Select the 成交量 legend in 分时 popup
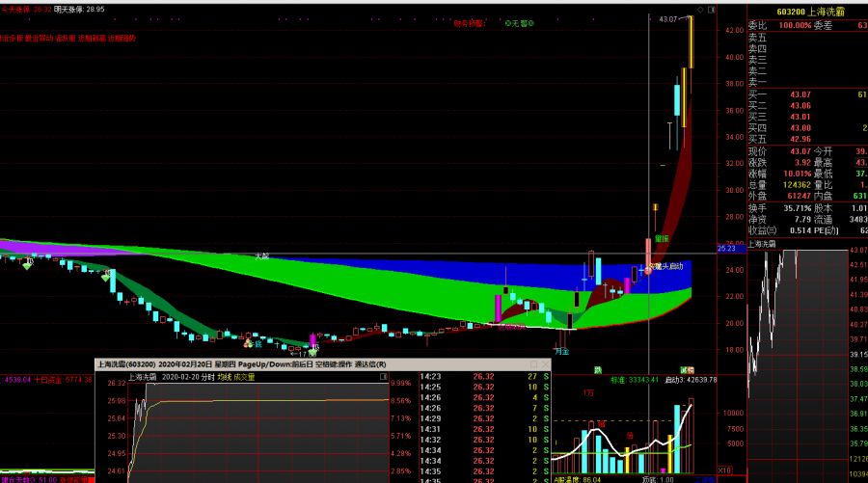Image resolution: width=868 pixels, height=483 pixels. click(x=244, y=377)
